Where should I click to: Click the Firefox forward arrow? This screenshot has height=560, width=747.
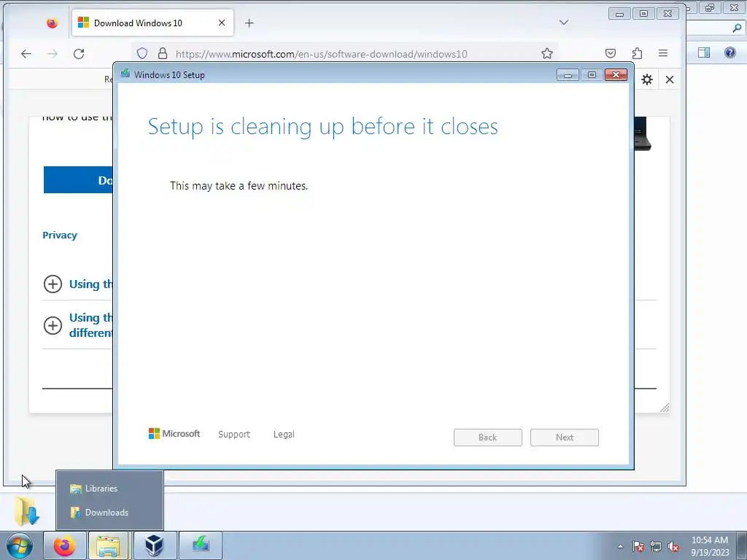[x=53, y=54]
